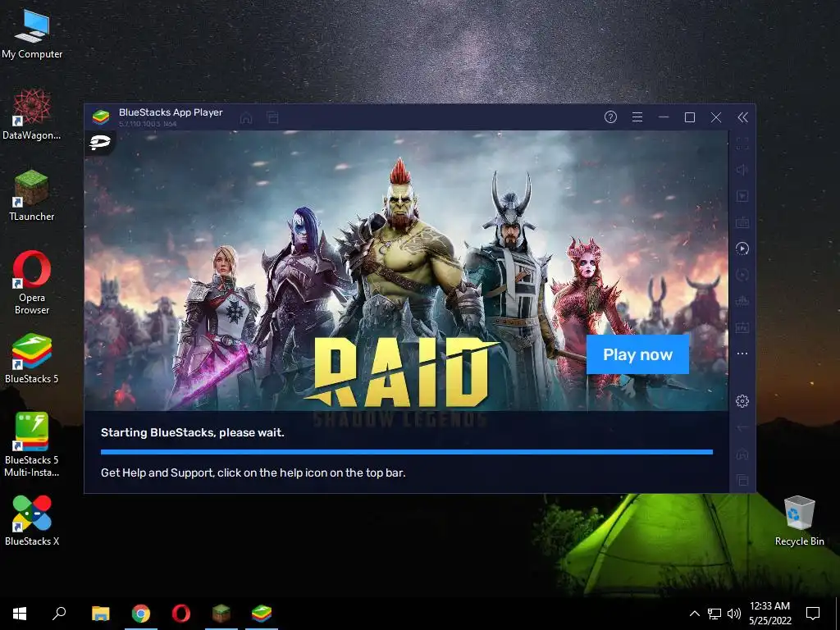
Task: Open Chrome from the taskbar
Action: pos(141,614)
